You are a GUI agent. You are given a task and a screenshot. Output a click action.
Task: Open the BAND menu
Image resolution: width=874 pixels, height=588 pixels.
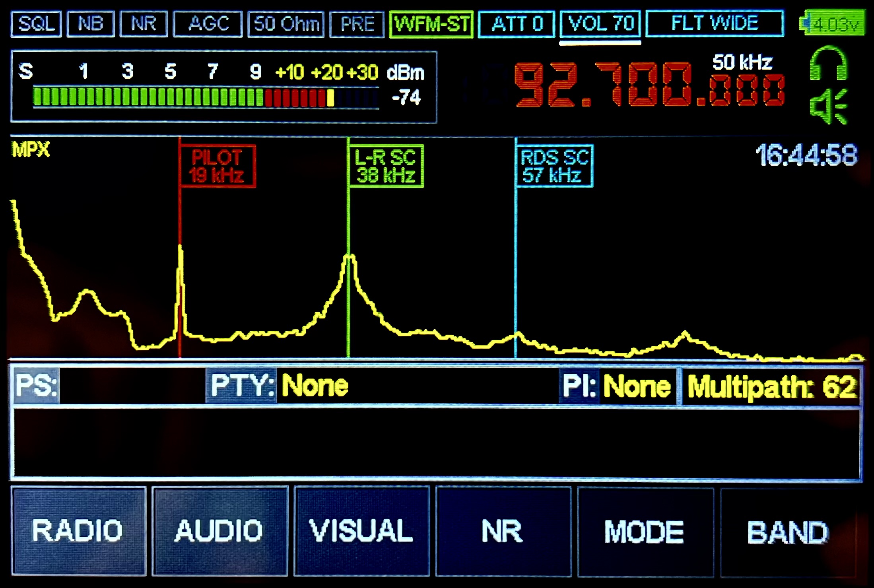pos(788,533)
